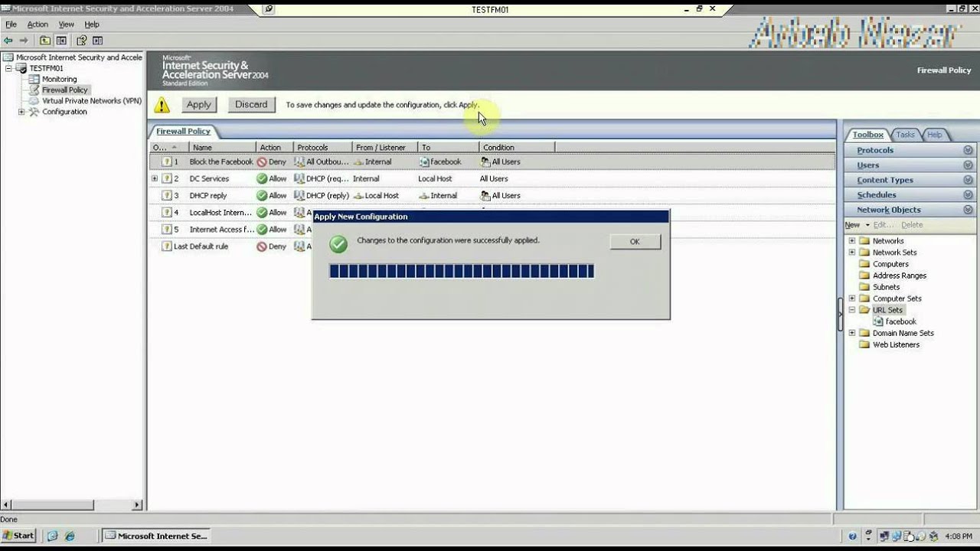Click the Apply button
The height and width of the screenshot is (551, 980).
point(199,105)
